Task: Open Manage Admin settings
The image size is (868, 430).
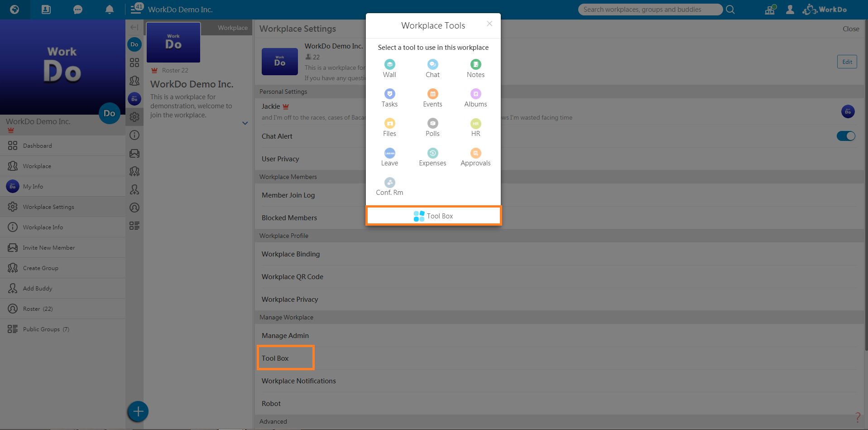Action: coord(560,335)
